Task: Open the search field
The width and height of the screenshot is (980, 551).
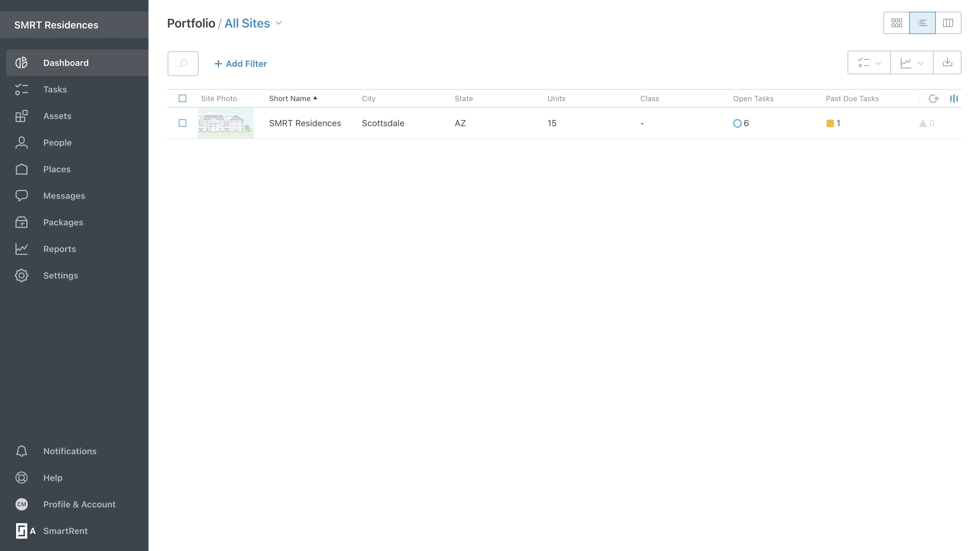Action: (x=183, y=63)
